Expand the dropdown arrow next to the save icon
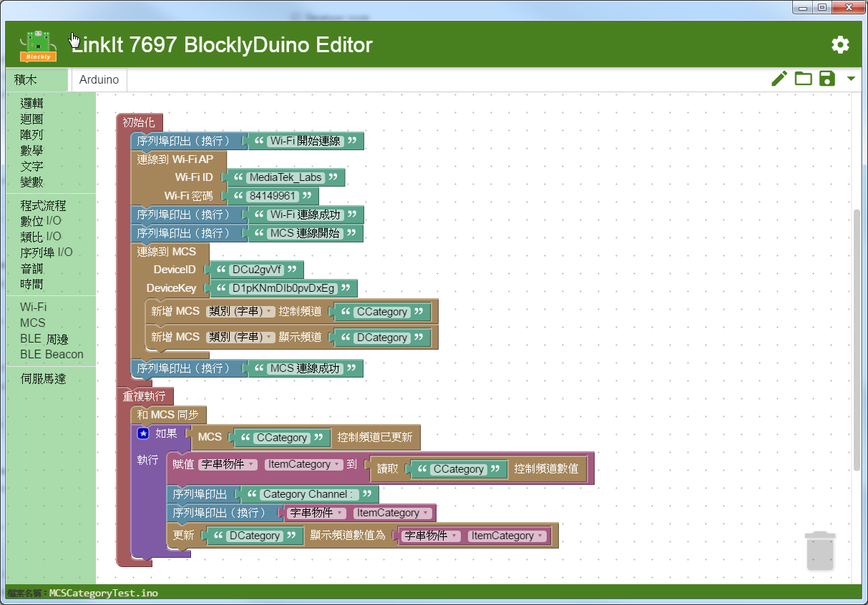Screen dimensions: 868x605 pyautogui.click(x=850, y=79)
